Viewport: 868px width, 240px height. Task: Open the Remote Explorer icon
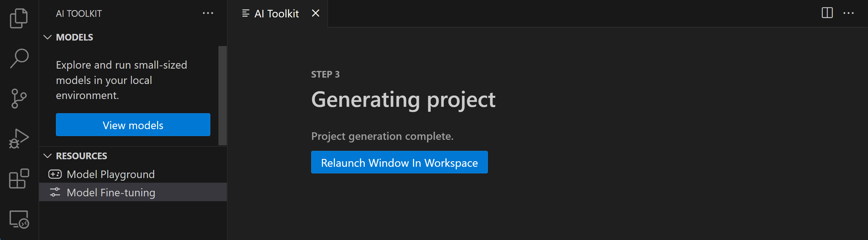[19, 219]
